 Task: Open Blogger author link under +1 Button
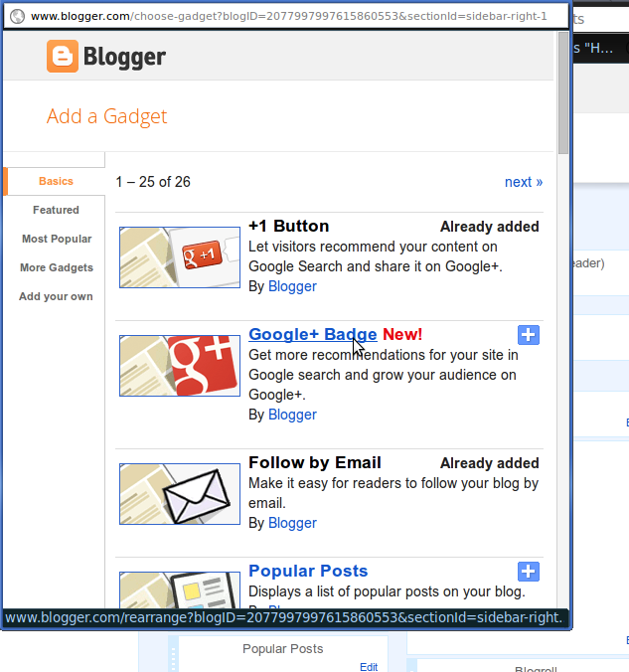292,286
